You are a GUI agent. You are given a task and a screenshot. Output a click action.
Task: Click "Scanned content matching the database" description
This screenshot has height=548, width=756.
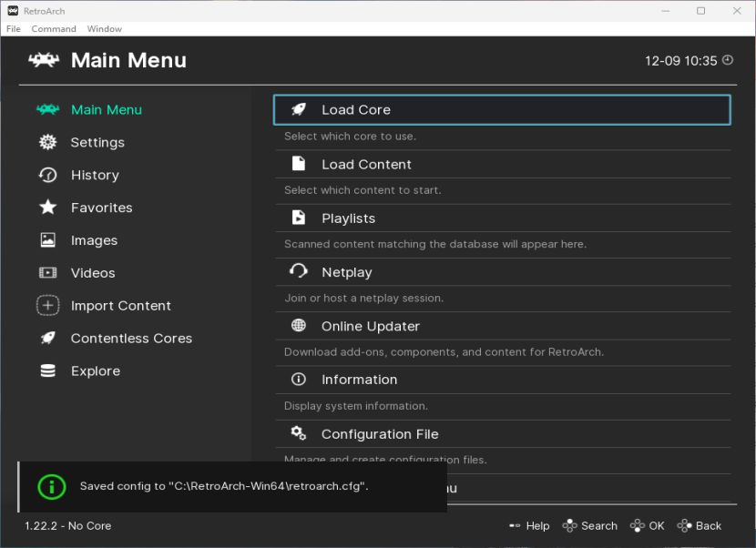click(x=435, y=244)
